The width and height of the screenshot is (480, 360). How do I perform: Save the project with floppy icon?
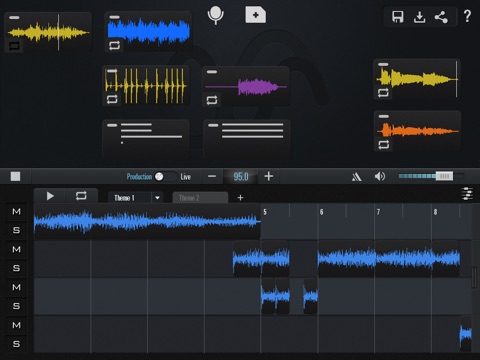[398, 17]
